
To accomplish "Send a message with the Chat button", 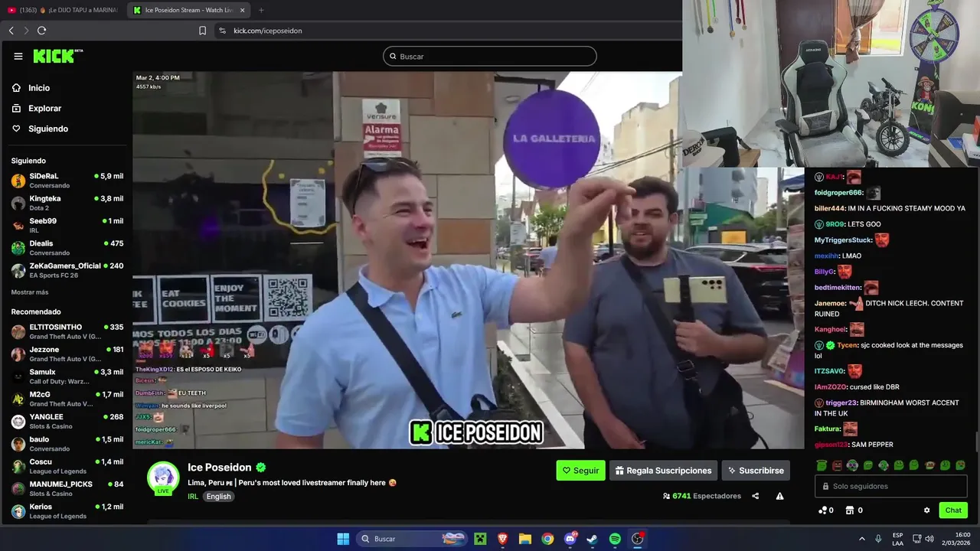I will point(953,510).
